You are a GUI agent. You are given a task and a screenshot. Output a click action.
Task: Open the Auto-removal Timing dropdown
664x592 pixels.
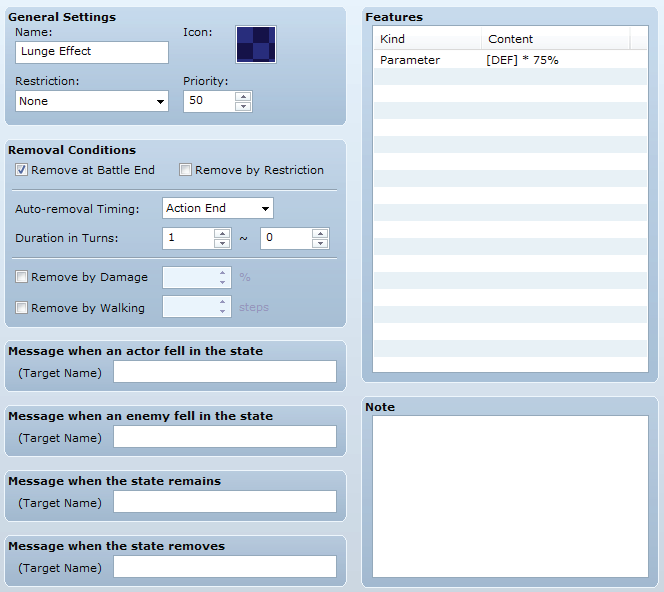click(218, 208)
